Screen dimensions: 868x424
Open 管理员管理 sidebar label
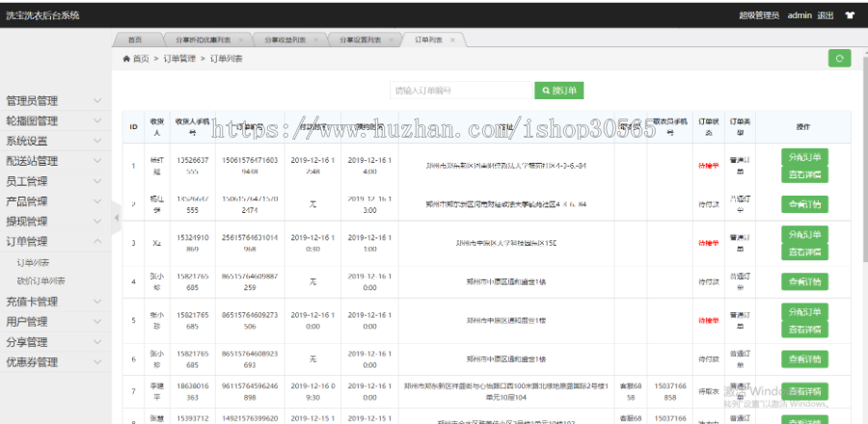pyautogui.click(x=32, y=100)
